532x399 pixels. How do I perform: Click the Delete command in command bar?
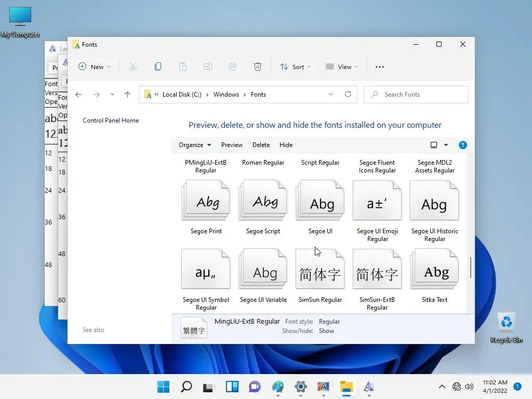261,145
